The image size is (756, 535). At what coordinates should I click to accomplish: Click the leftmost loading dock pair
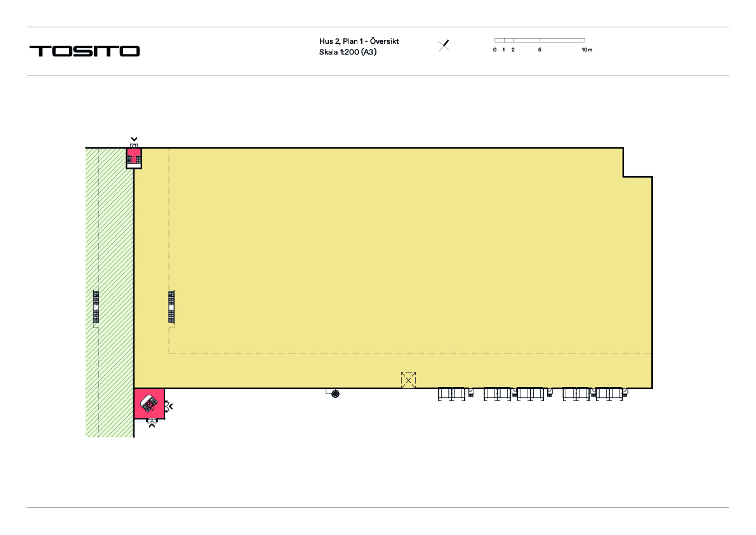[452, 393]
